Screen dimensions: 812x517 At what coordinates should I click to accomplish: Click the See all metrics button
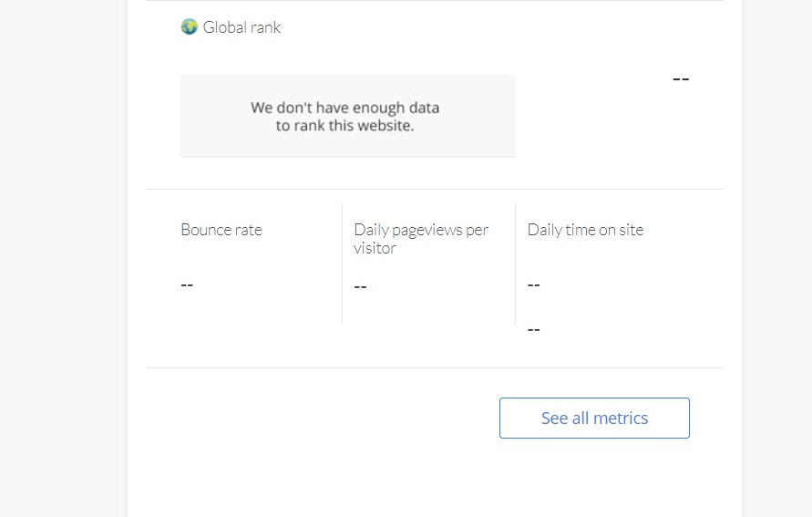coord(594,418)
